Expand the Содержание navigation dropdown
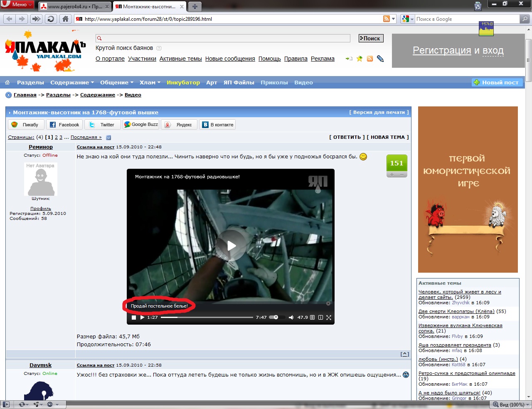532x409 pixels. pyautogui.click(x=72, y=82)
